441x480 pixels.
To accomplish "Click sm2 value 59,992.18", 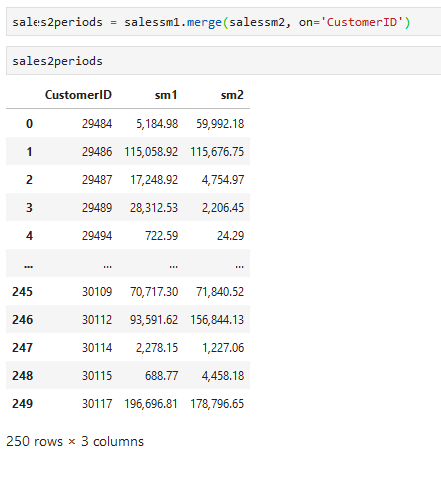I will click(x=220, y=124).
